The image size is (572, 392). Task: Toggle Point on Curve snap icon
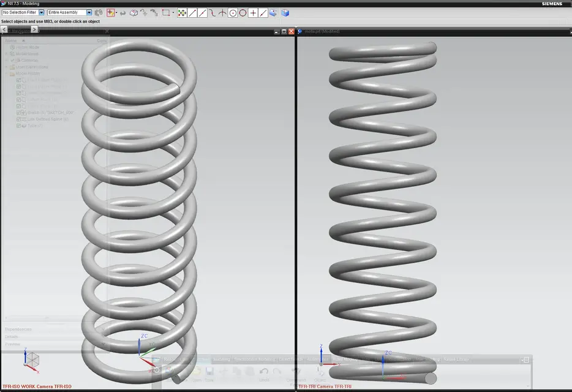263,13
